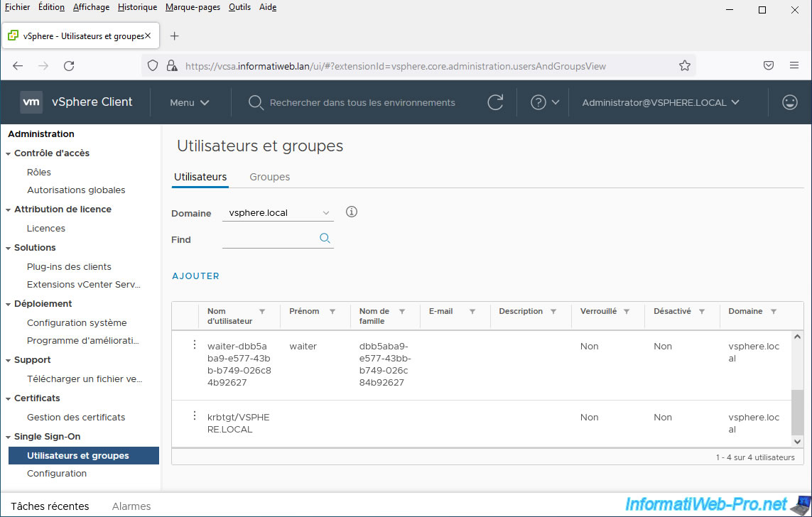Filter the Domaine column

pos(774,312)
